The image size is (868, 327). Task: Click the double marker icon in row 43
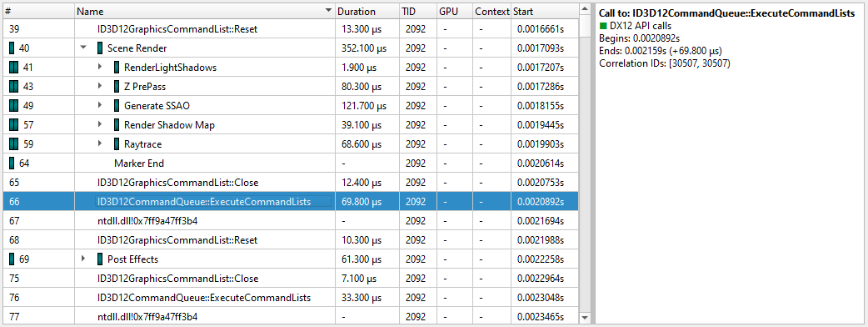pos(14,87)
